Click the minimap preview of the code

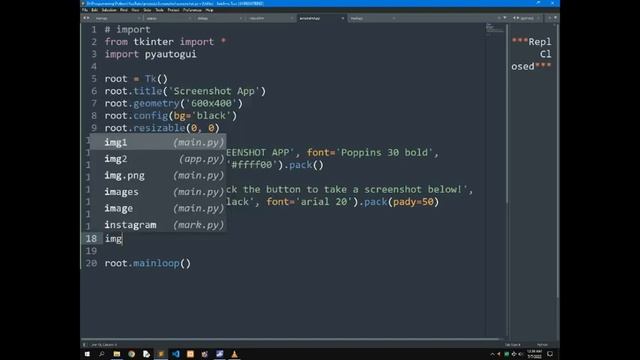(x=494, y=29)
